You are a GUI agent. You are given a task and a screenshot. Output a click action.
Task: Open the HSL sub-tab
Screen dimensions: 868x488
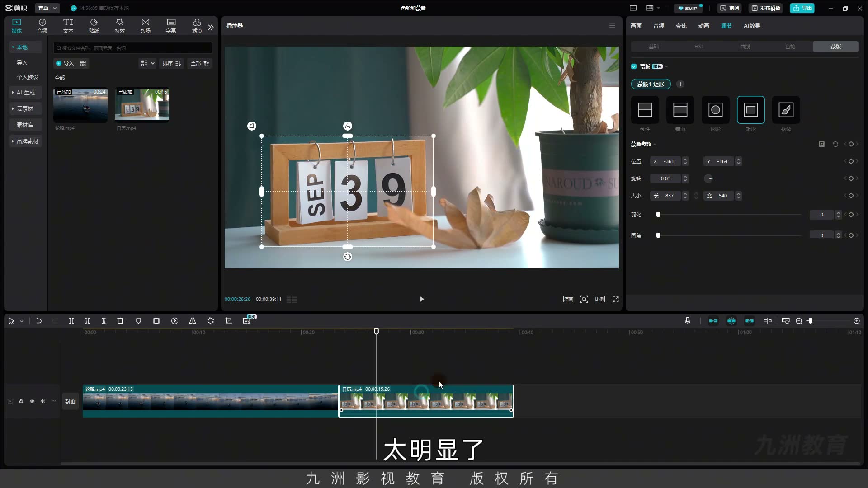click(x=699, y=47)
